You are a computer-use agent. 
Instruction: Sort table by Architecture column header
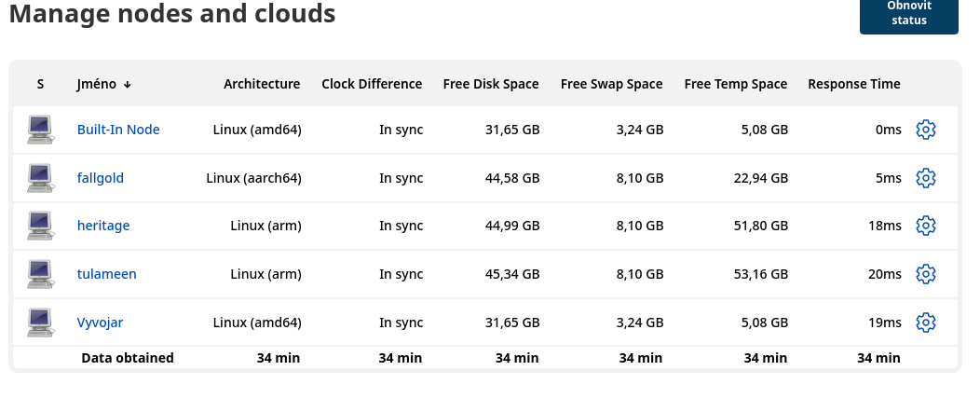coord(262,84)
